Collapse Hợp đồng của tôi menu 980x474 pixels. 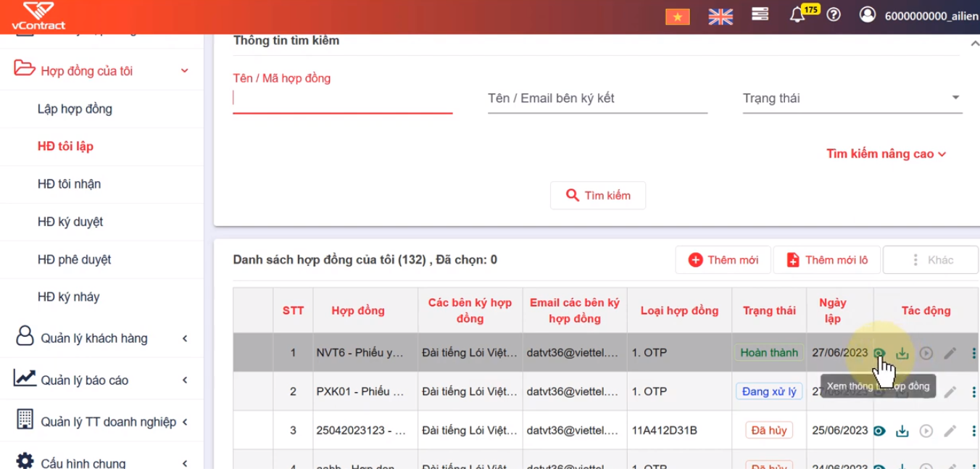coord(101,70)
